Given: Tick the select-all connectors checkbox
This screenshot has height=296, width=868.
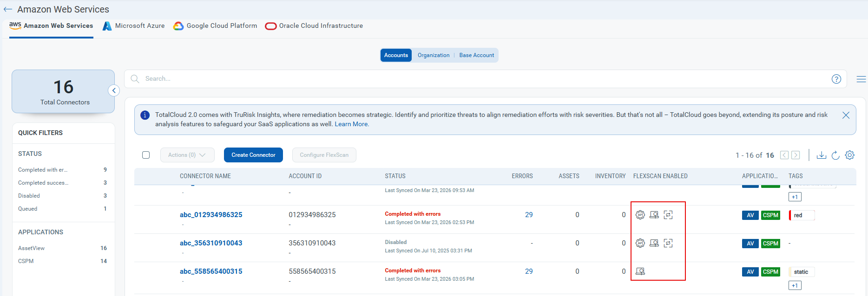Looking at the screenshot, I should [x=146, y=155].
